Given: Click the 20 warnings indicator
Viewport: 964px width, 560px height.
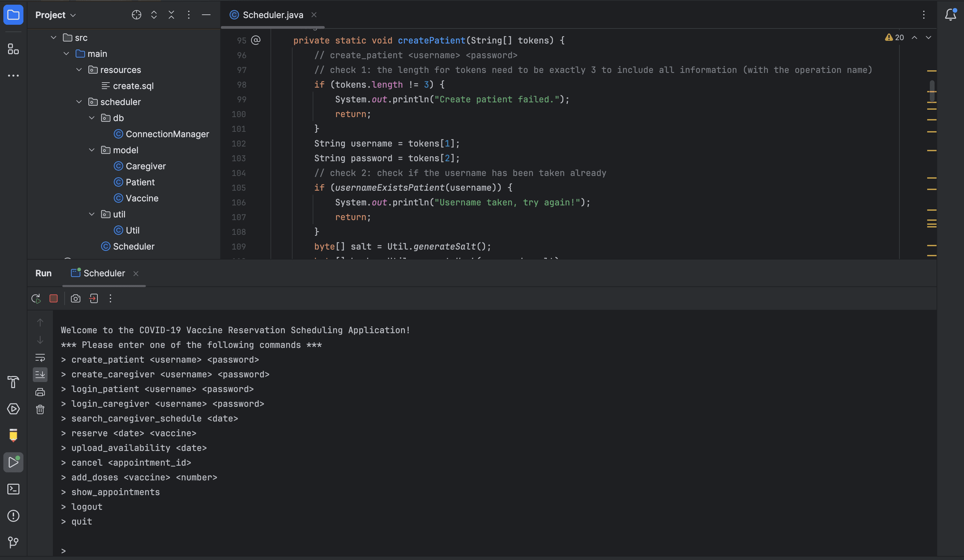Looking at the screenshot, I should click(x=894, y=37).
